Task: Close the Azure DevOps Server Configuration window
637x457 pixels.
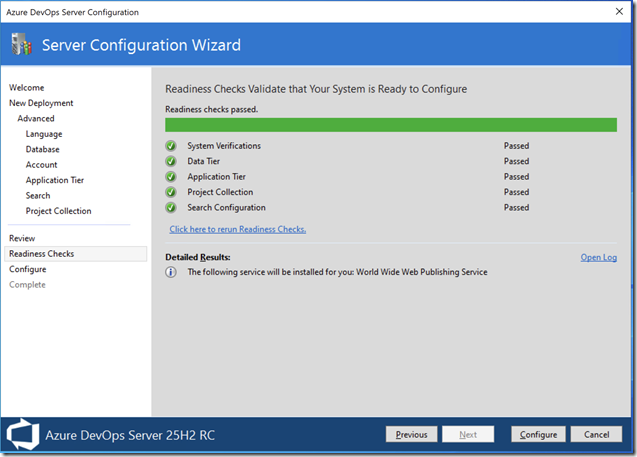Action: [619, 11]
